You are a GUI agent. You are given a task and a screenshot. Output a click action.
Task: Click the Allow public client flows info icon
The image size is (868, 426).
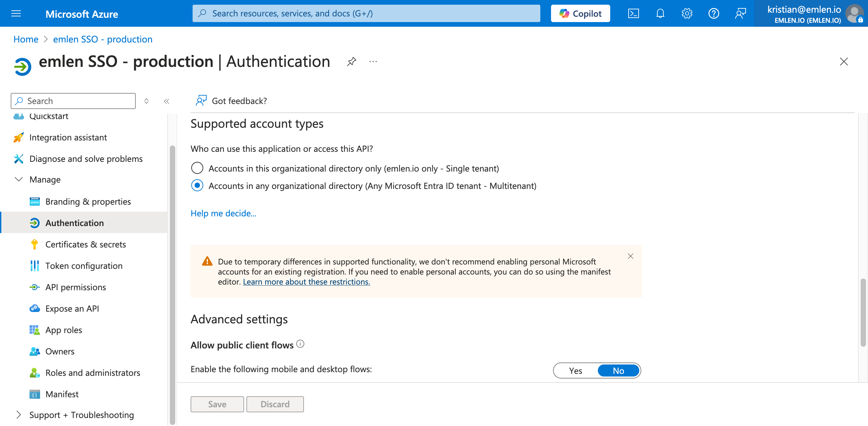[x=300, y=344]
